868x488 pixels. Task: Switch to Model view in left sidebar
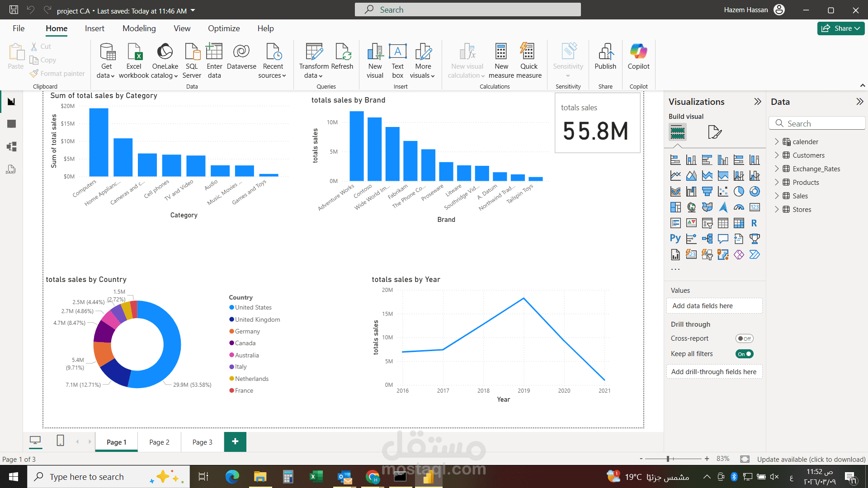tap(12, 146)
